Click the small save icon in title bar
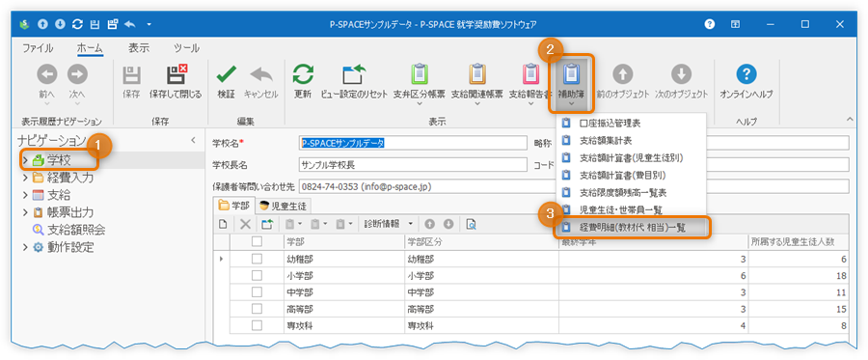 pyautogui.click(x=95, y=24)
